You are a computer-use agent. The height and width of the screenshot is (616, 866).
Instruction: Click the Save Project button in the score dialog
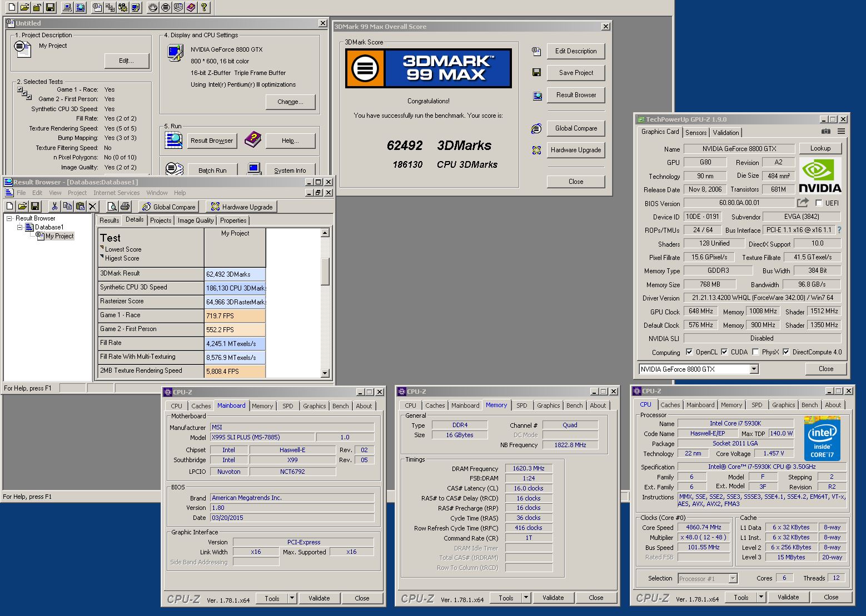(x=576, y=73)
